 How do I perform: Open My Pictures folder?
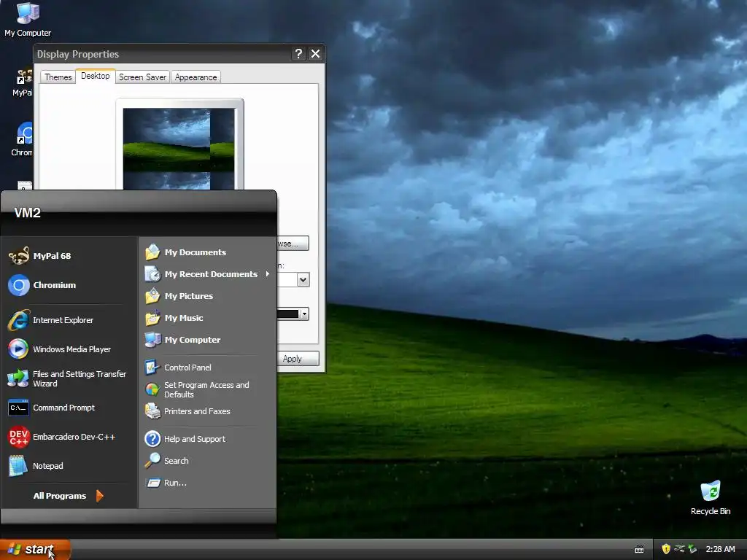[x=179, y=296]
